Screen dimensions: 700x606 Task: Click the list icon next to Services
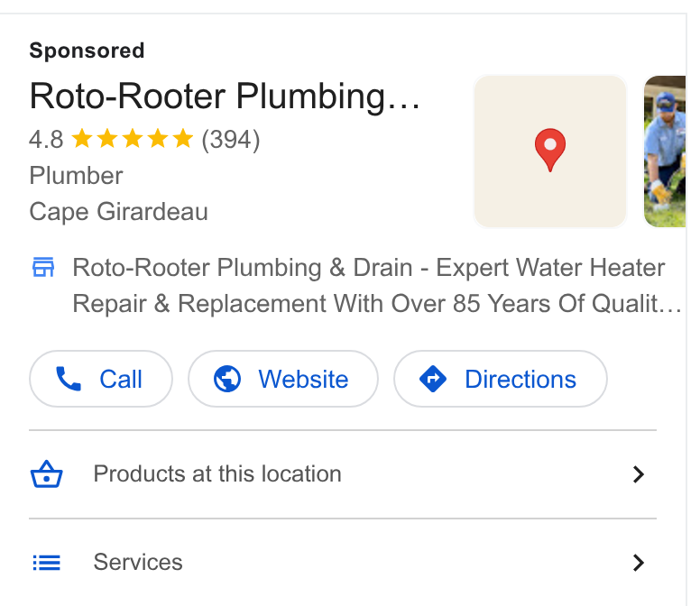point(46,563)
